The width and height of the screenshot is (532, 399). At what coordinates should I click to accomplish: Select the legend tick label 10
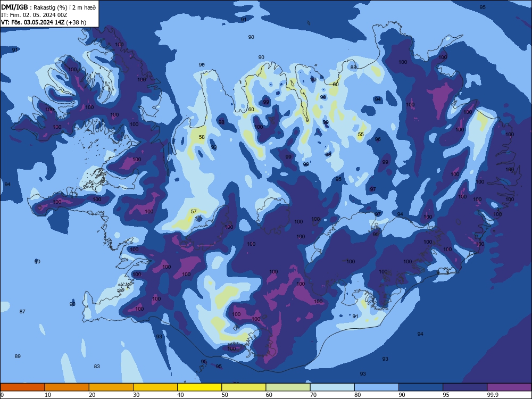(48, 395)
